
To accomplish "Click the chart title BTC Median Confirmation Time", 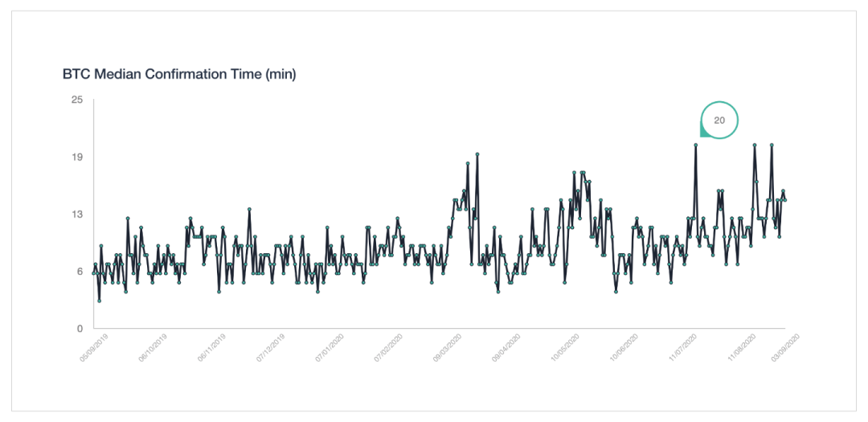I will pyautogui.click(x=179, y=74).
